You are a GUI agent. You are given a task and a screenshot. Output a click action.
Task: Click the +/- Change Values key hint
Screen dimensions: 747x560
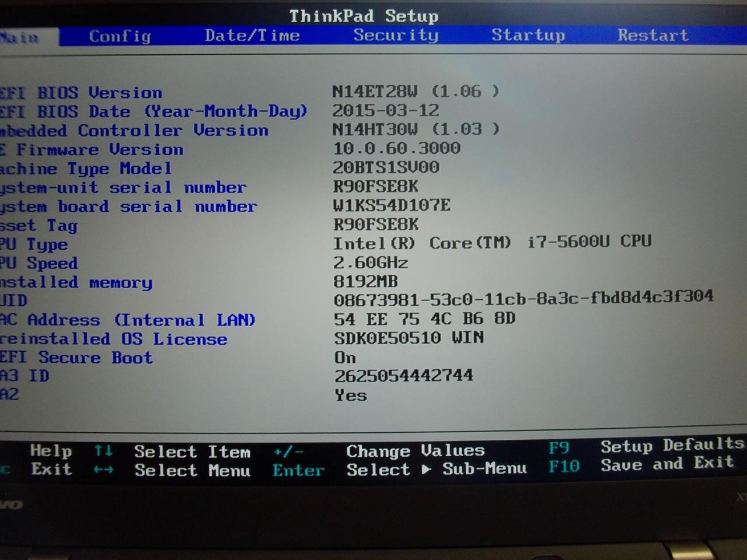coord(289,452)
